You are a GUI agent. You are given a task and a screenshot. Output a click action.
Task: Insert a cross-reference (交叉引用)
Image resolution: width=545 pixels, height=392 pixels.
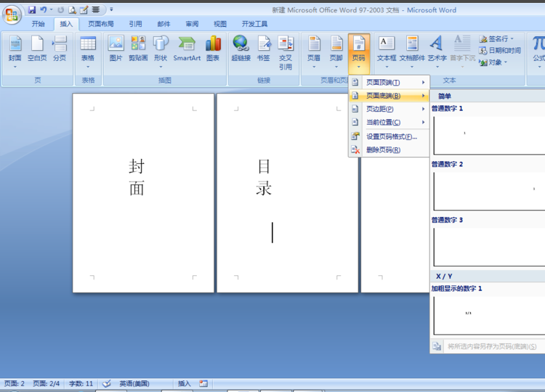(286, 53)
